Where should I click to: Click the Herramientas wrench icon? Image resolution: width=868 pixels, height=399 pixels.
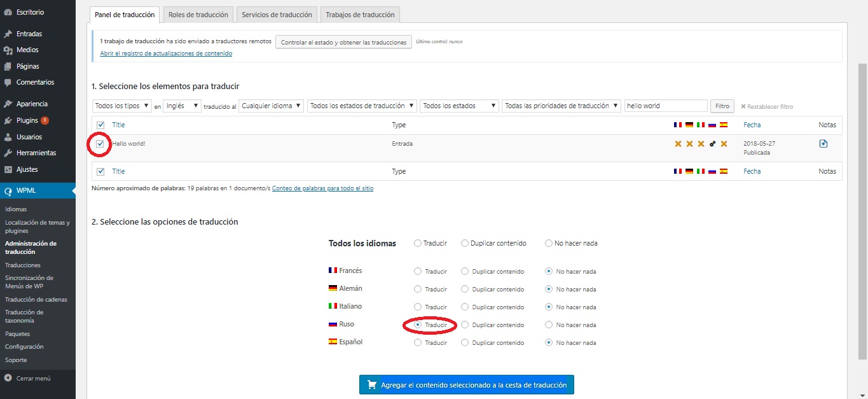pyautogui.click(x=8, y=153)
